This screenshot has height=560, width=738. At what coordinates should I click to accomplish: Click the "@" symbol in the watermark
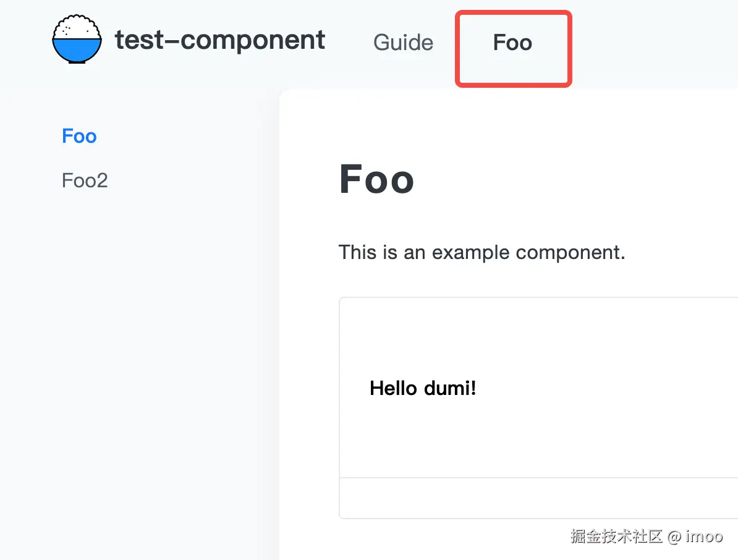coord(674,536)
